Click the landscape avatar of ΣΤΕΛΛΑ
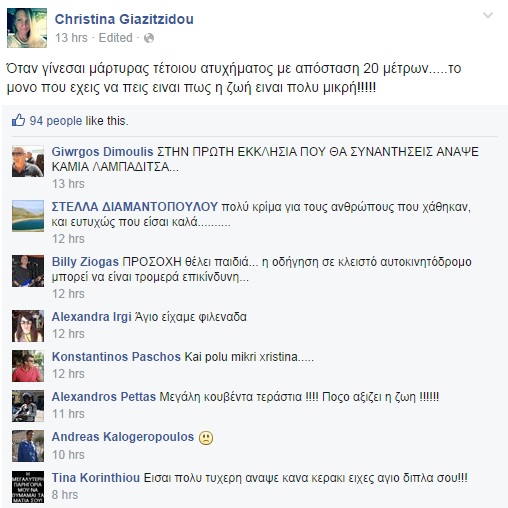Screen dimensions: 508x508 tap(28, 216)
